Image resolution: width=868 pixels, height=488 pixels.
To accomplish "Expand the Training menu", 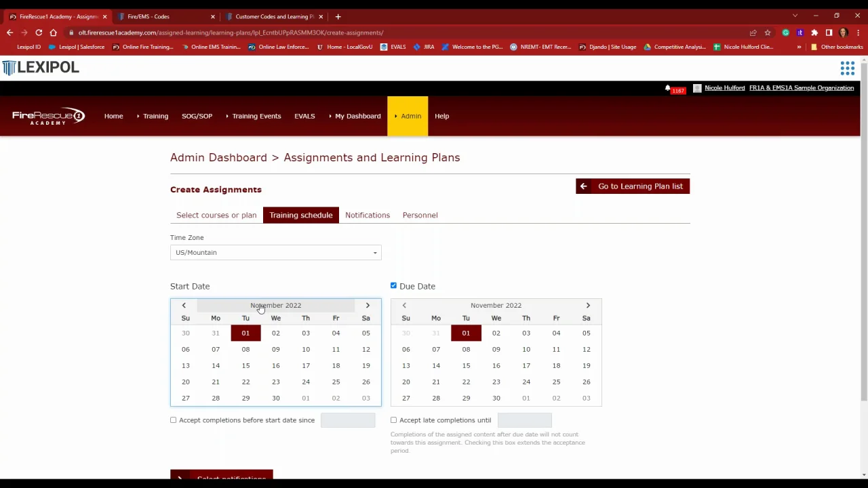I will coord(153,116).
